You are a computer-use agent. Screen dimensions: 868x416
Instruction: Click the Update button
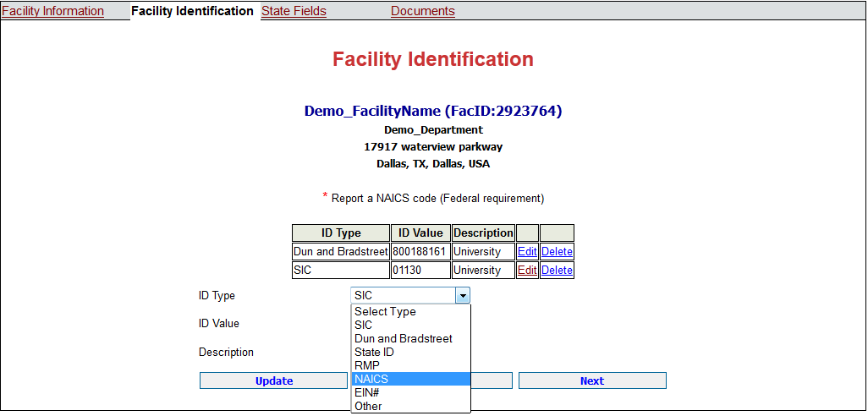coord(273,380)
